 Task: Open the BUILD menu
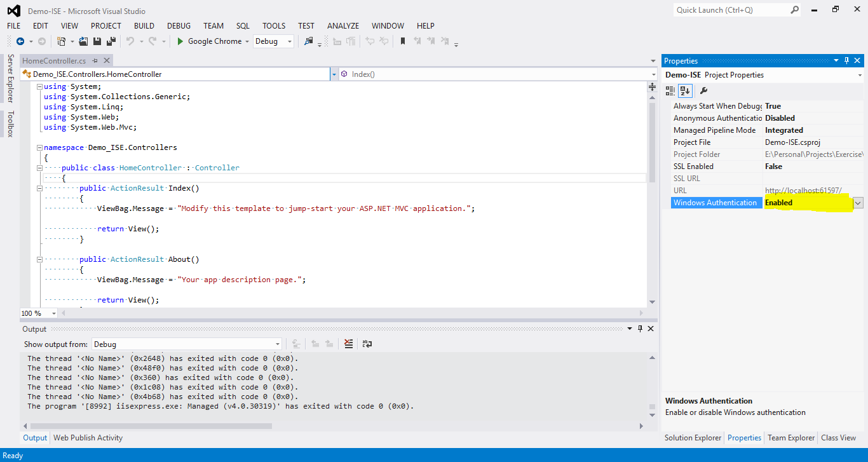[x=144, y=26]
